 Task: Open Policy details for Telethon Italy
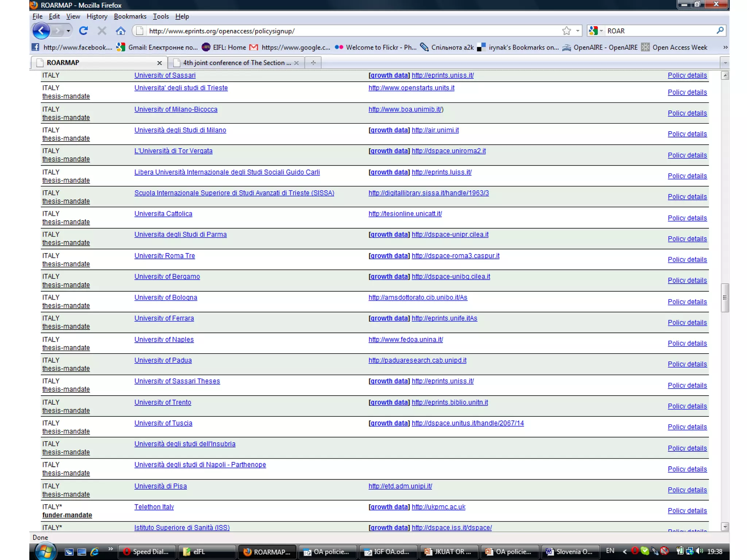point(687,511)
